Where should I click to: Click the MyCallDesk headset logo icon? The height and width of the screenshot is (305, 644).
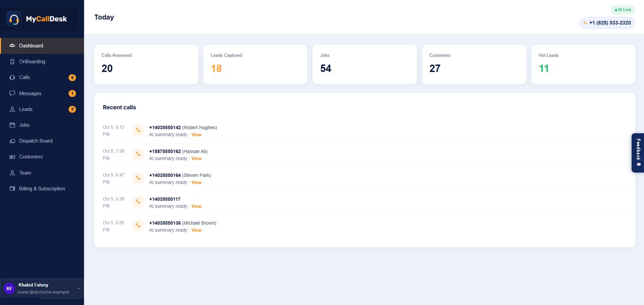14,19
